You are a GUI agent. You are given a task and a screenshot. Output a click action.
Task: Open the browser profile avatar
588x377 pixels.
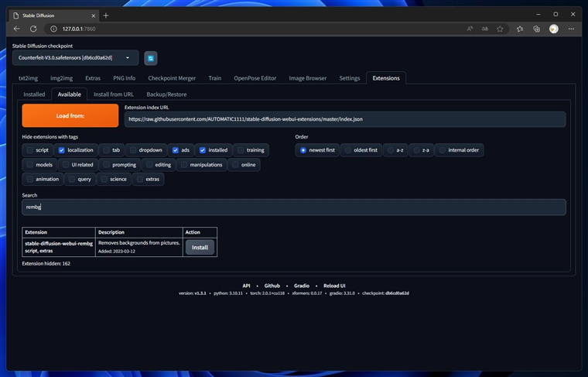click(x=554, y=29)
